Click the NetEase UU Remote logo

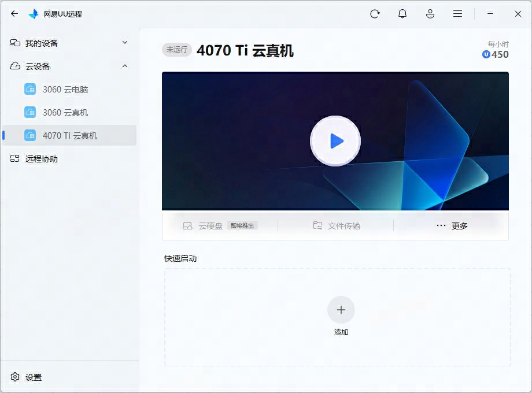tap(34, 14)
